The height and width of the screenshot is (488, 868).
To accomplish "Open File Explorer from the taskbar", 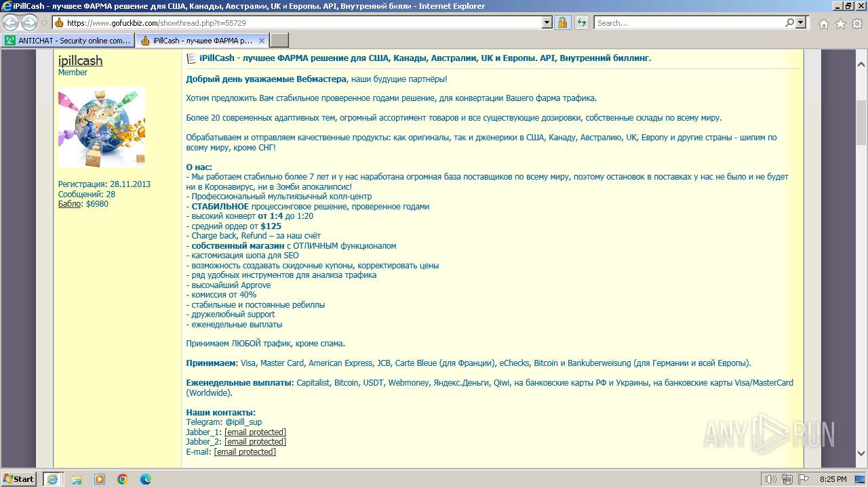I will point(77,479).
